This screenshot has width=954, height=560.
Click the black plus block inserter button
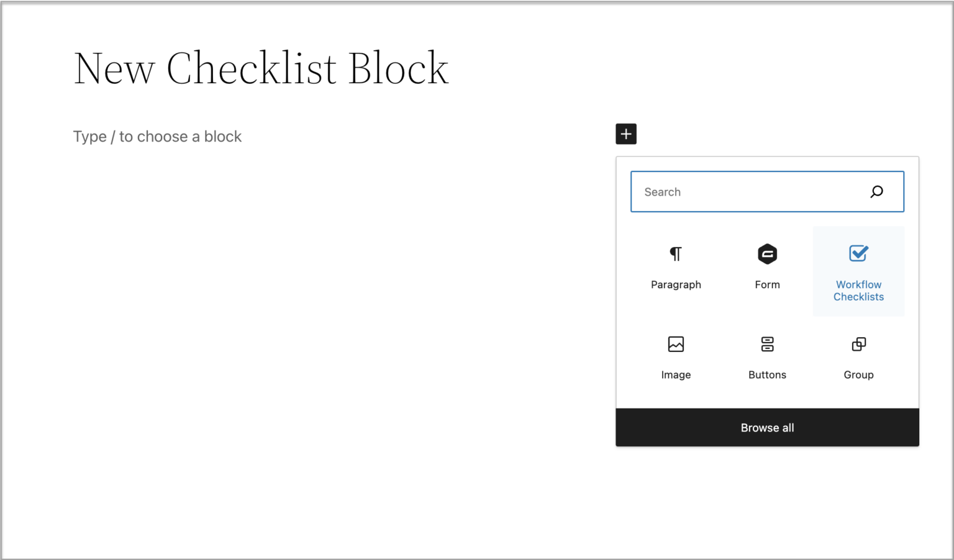point(626,134)
